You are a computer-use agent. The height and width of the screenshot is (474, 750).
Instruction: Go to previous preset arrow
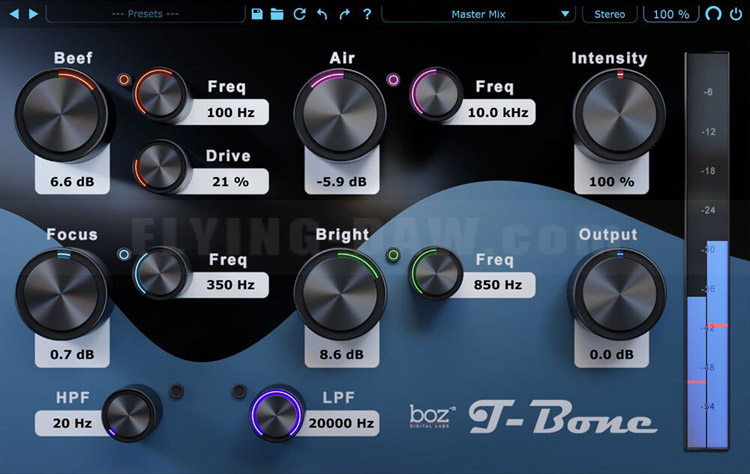coord(14,14)
